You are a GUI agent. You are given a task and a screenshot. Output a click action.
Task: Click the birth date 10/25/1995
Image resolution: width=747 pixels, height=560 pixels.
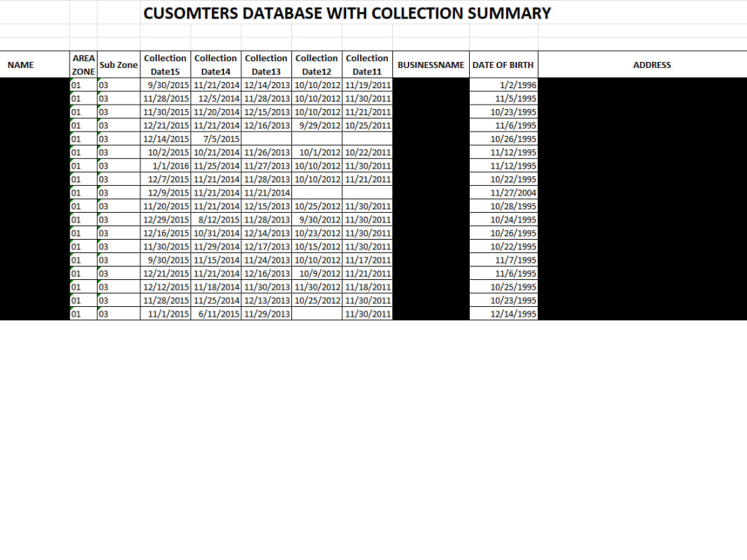point(503,287)
